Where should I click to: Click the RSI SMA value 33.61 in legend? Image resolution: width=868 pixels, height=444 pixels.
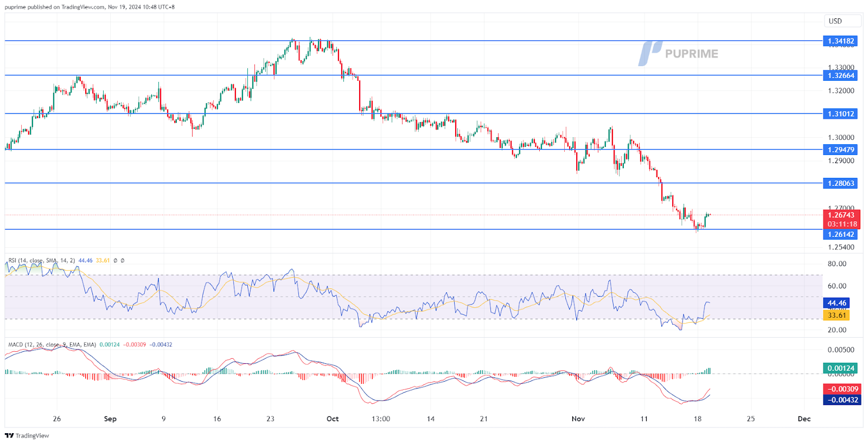[x=103, y=261]
